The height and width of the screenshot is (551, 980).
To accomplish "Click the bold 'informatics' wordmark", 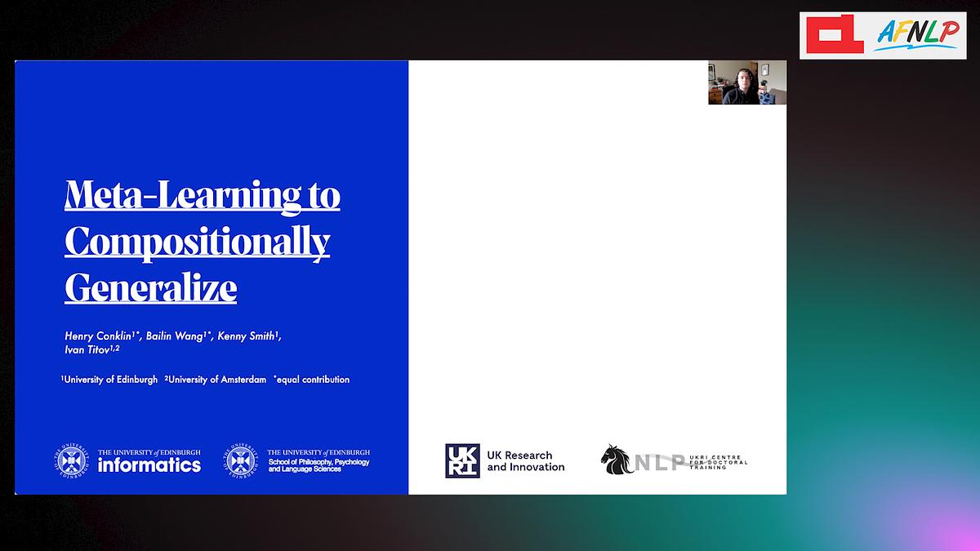I will [149, 465].
